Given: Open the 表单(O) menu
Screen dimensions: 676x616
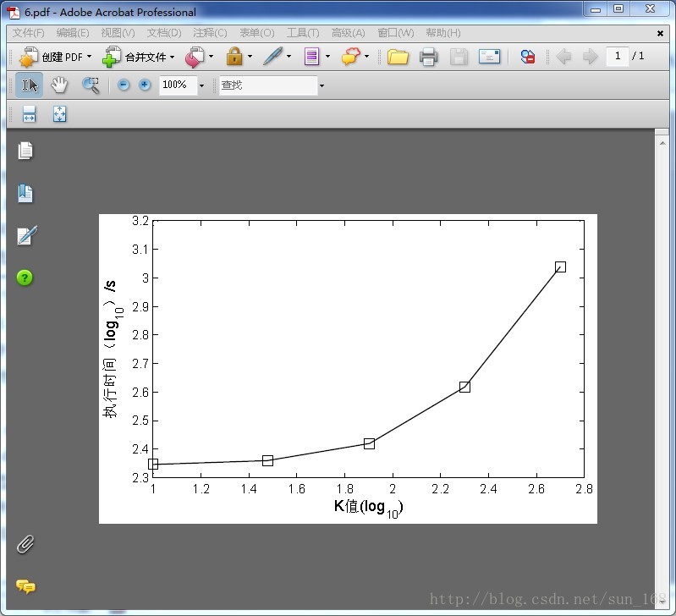Looking at the screenshot, I should coord(257,33).
